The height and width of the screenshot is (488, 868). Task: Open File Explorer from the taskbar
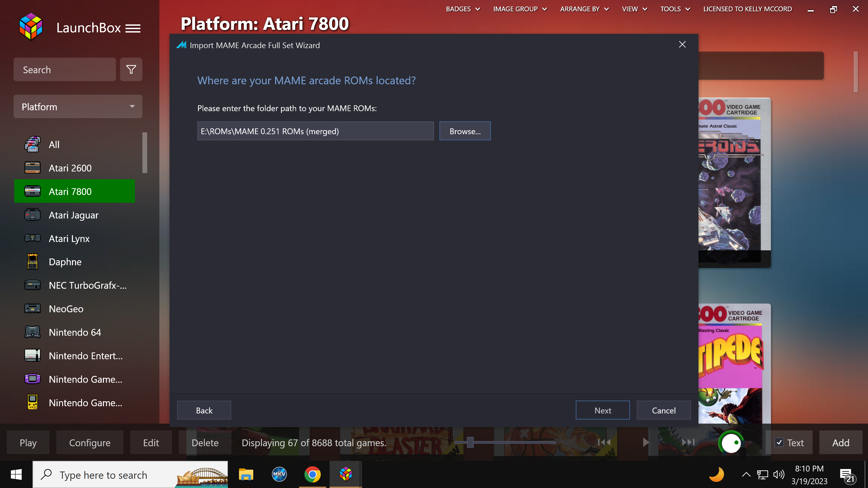point(246,474)
